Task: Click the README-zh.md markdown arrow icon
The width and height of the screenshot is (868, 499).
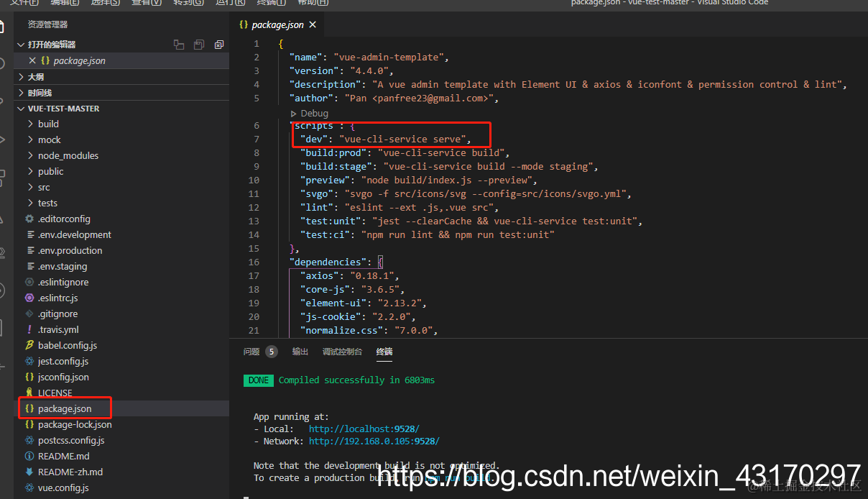Action: click(29, 472)
